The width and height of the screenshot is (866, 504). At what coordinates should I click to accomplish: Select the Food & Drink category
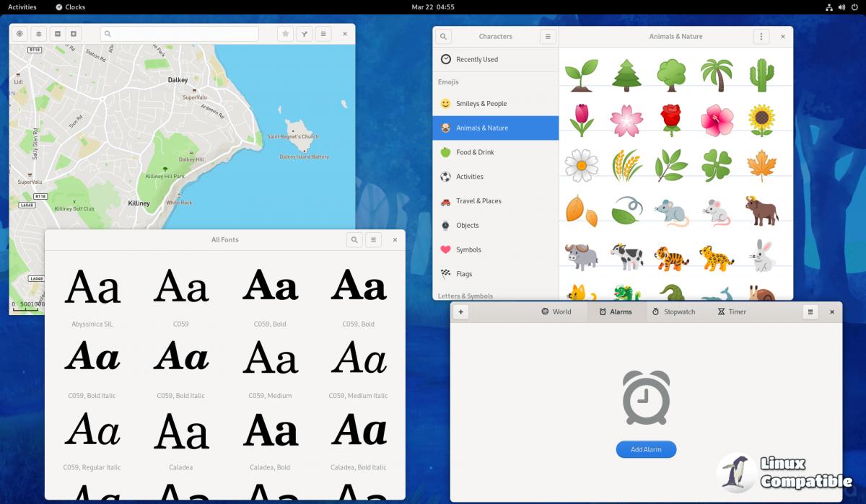[496, 152]
